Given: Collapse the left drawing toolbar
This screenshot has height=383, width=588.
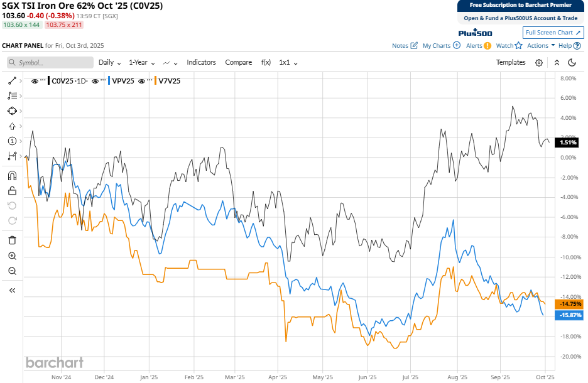Looking at the screenshot, I should tap(12, 291).
